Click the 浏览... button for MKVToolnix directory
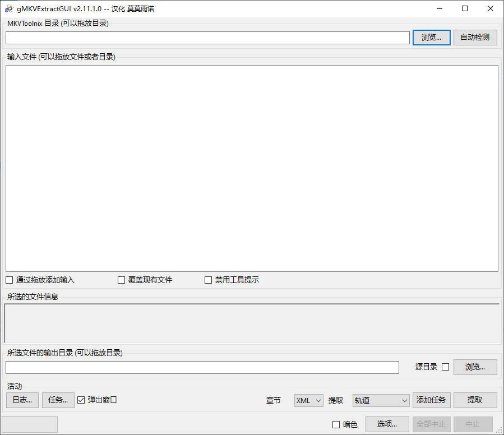504x435 pixels. (x=431, y=38)
